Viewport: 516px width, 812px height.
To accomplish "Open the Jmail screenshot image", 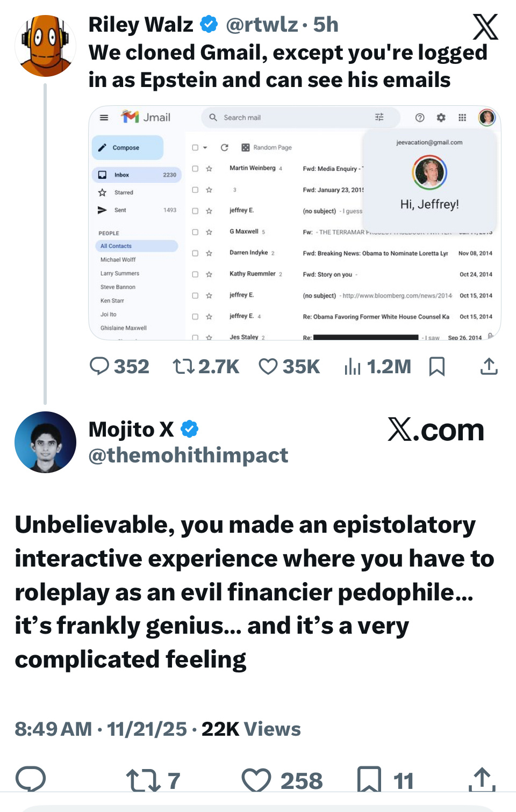I will pos(295,223).
